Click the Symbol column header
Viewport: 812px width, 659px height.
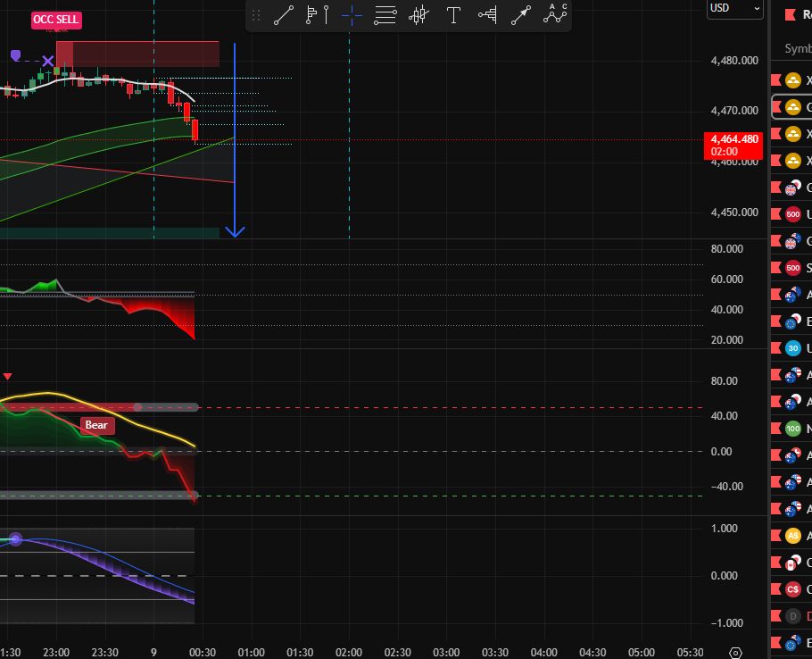(x=798, y=48)
